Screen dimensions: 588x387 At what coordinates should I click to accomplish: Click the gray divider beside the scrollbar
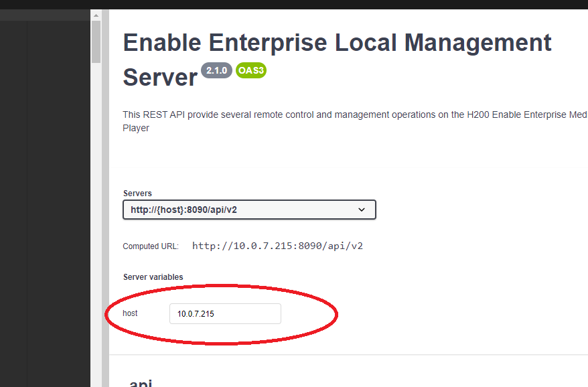click(x=105, y=201)
